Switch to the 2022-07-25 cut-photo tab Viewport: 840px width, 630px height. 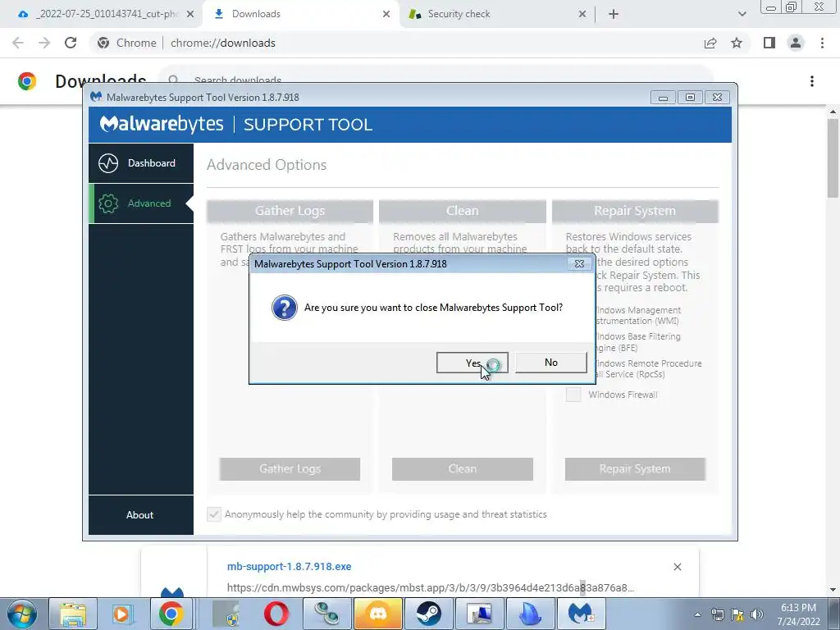tap(107, 14)
